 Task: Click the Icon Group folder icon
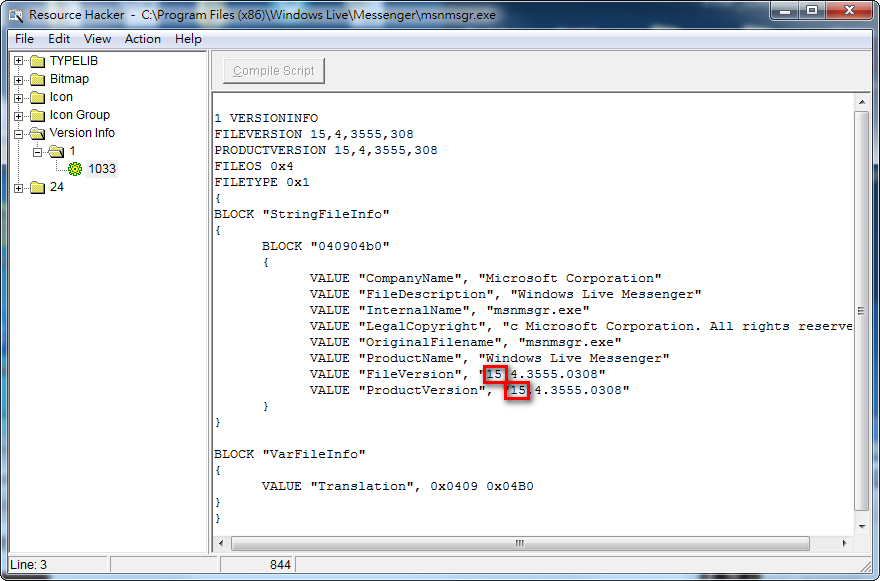(38, 115)
